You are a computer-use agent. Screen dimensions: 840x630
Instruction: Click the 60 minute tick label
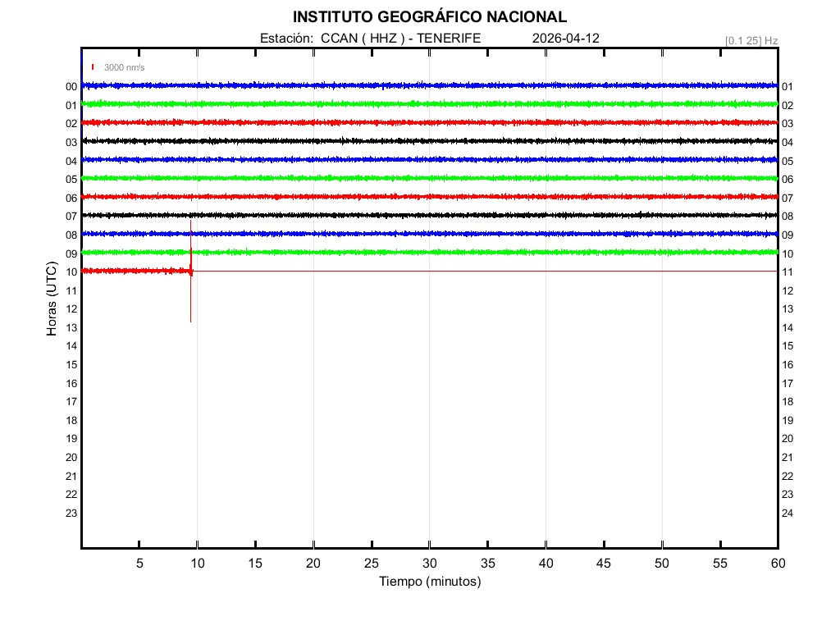point(777,563)
